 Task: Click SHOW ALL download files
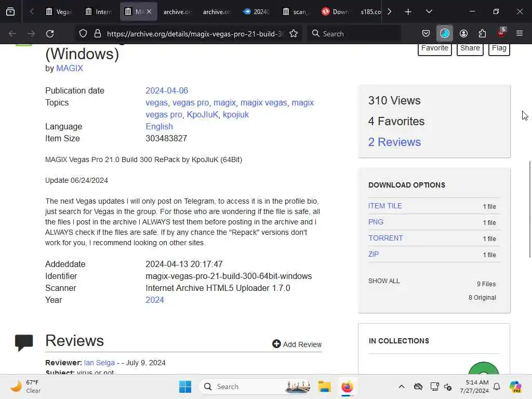tap(384, 281)
